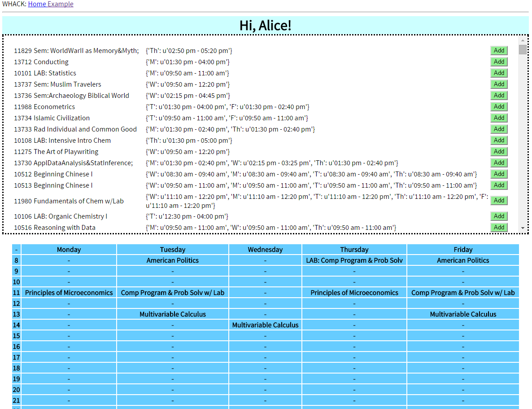Click 10106 LAB: Organic Chemistry I name
532x409 pixels.
[x=61, y=216]
